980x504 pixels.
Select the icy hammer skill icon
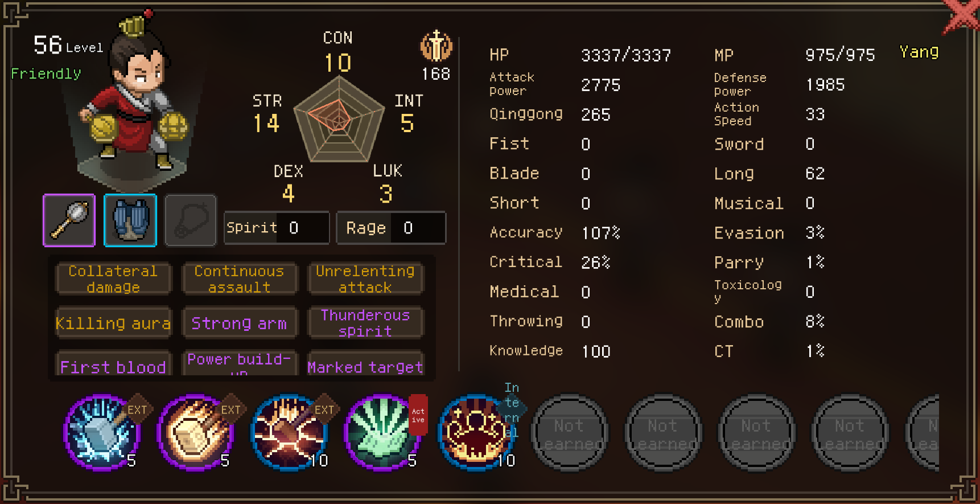[x=102, y=433]
